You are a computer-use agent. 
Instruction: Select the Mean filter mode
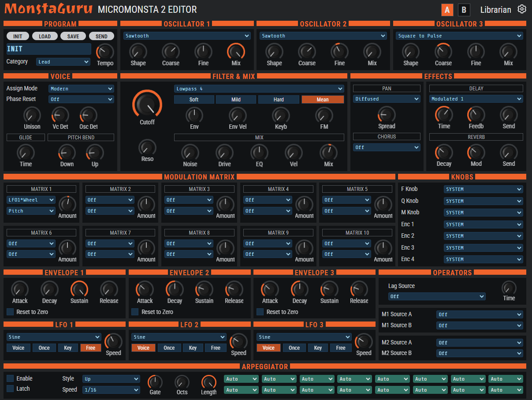pos(323,100)
